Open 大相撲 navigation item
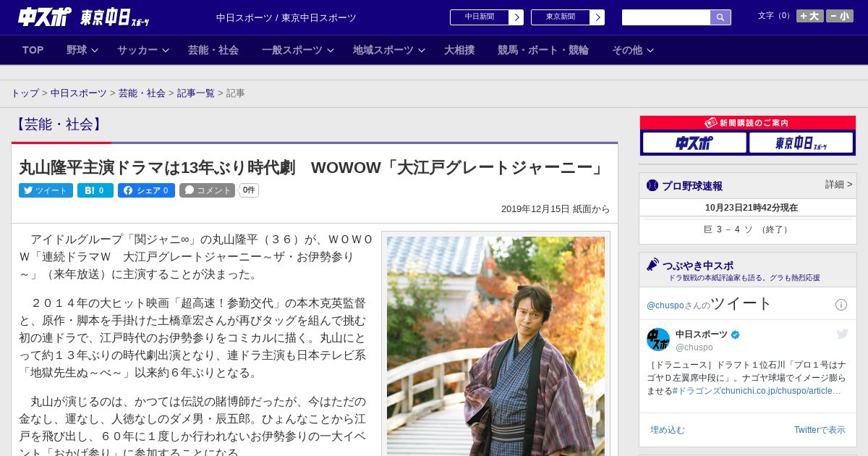Viewport: 868px width, 456px height. pyautogui.click(x=459, y=50)
